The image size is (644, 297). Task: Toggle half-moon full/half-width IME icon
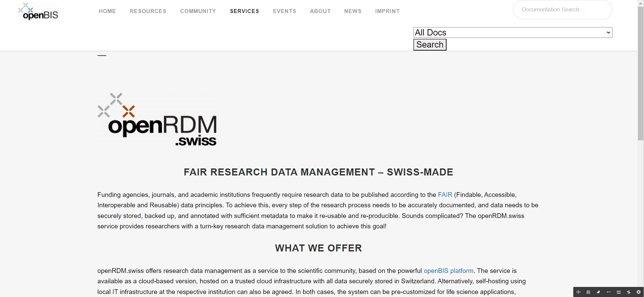[598, 292]
